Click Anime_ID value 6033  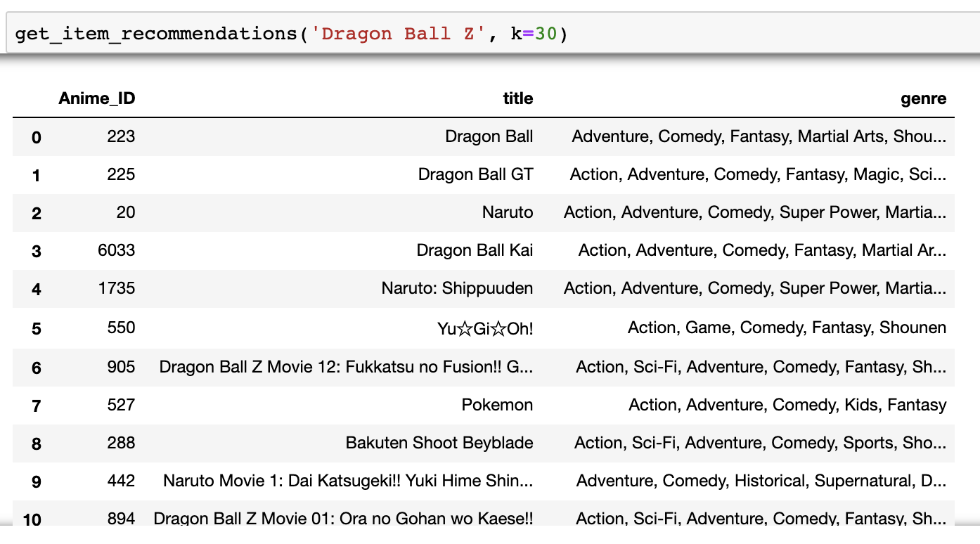tap(117, 250)
